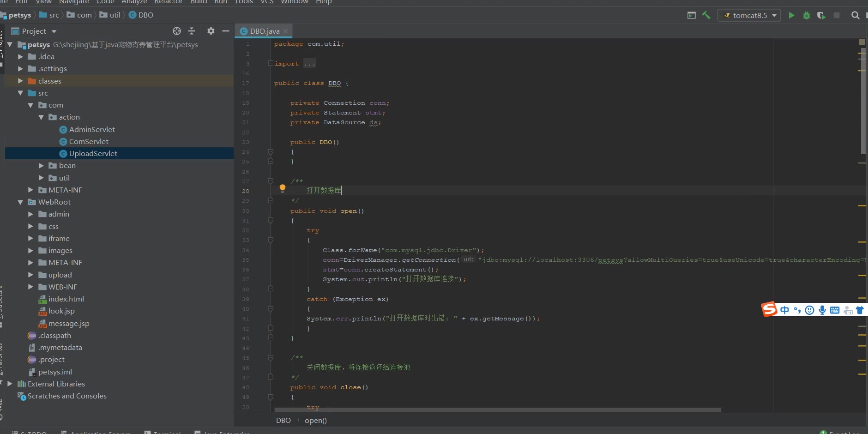Collapse the action package
The width and height of the screenshot is (868, 434).
41,117
